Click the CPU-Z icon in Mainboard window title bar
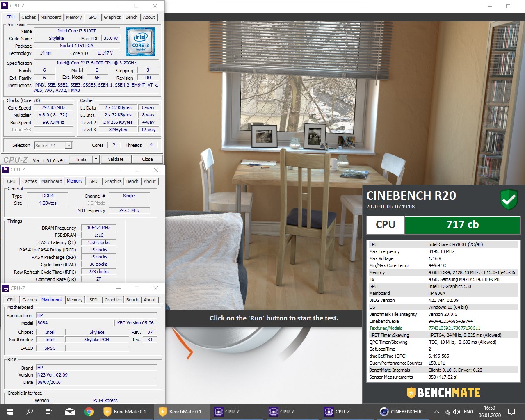Screen dimensions: 525x420 pos(5,288)
